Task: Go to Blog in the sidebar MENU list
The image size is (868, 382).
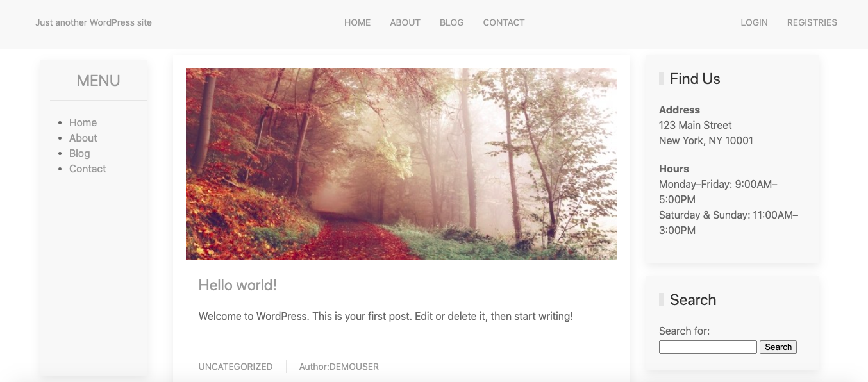Action: click(79, 153)
